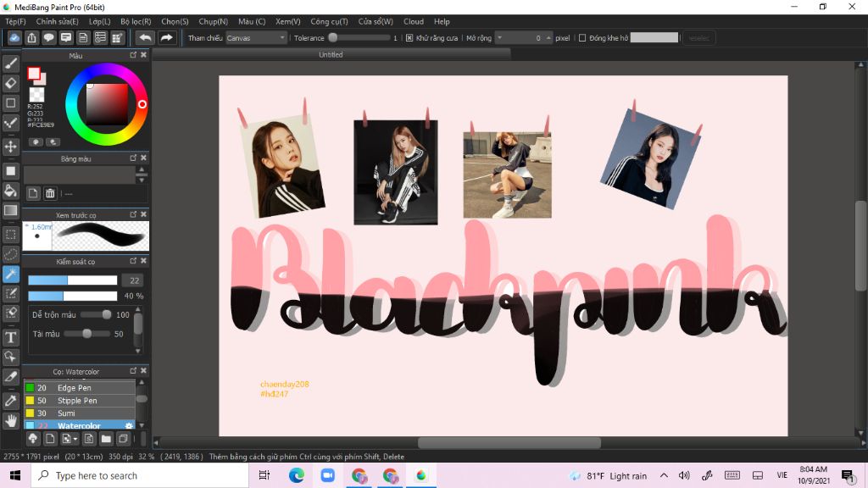
Task: Open the Bộ lọc(R) menu
Action: pyautogui.click(x=136, y=21)
